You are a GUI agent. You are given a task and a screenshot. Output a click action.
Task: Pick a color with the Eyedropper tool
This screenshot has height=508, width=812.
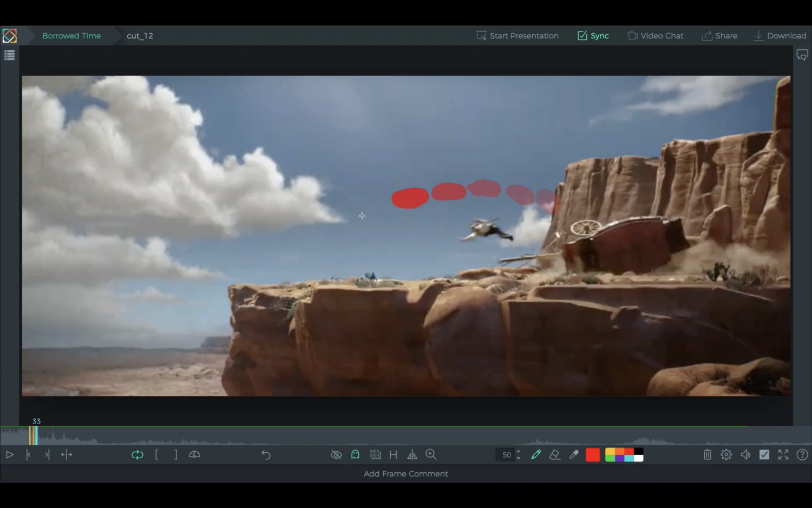click(x=574, y=454)
